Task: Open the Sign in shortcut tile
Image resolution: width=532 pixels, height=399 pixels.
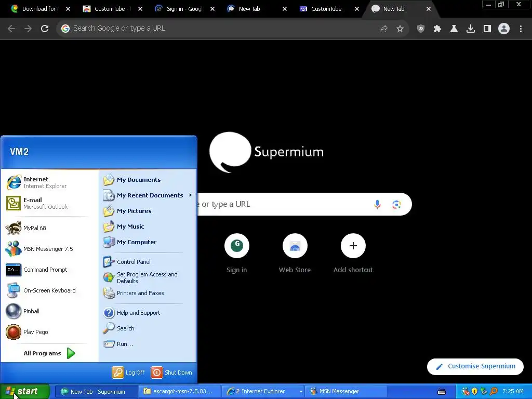Action: coord(237,254)
